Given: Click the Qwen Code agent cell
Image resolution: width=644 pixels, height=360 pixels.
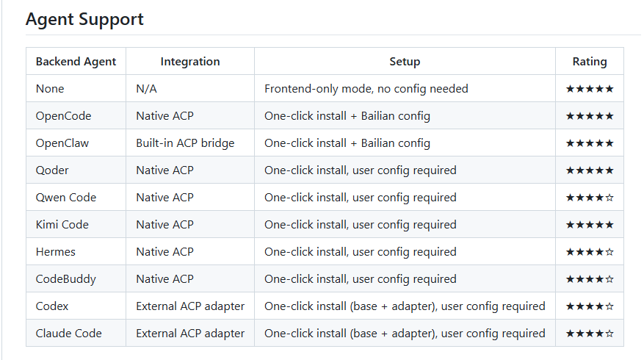Looking at the screenshot, I should [65, 197].
